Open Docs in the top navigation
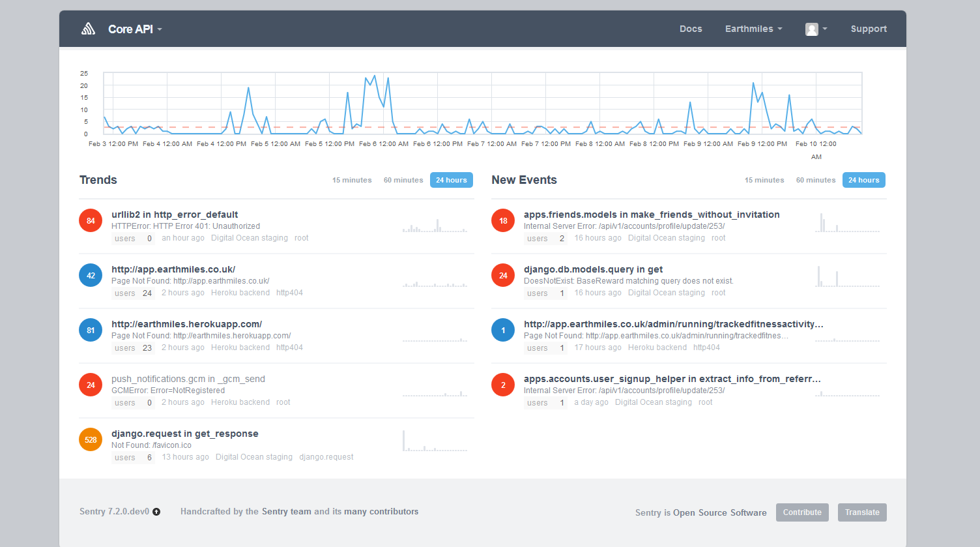The image size is (980, 547). pos(691,29)
